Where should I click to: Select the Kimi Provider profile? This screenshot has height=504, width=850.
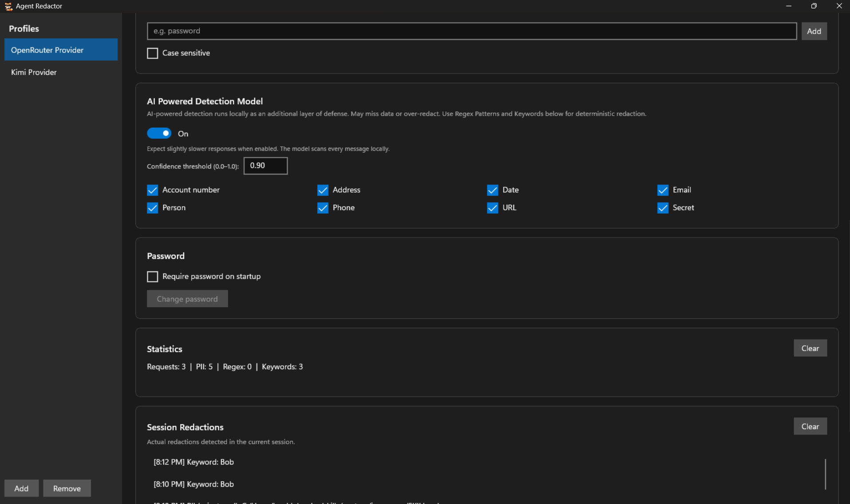pos(61,72)
